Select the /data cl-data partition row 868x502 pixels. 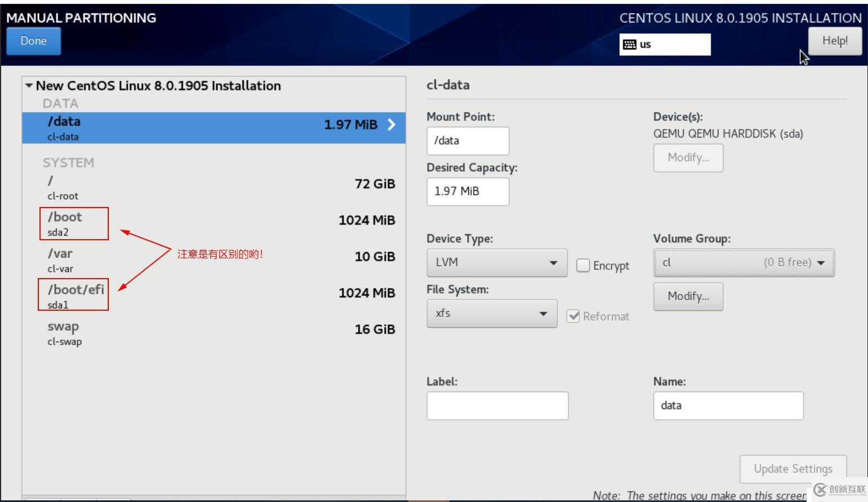pos(214,127)
